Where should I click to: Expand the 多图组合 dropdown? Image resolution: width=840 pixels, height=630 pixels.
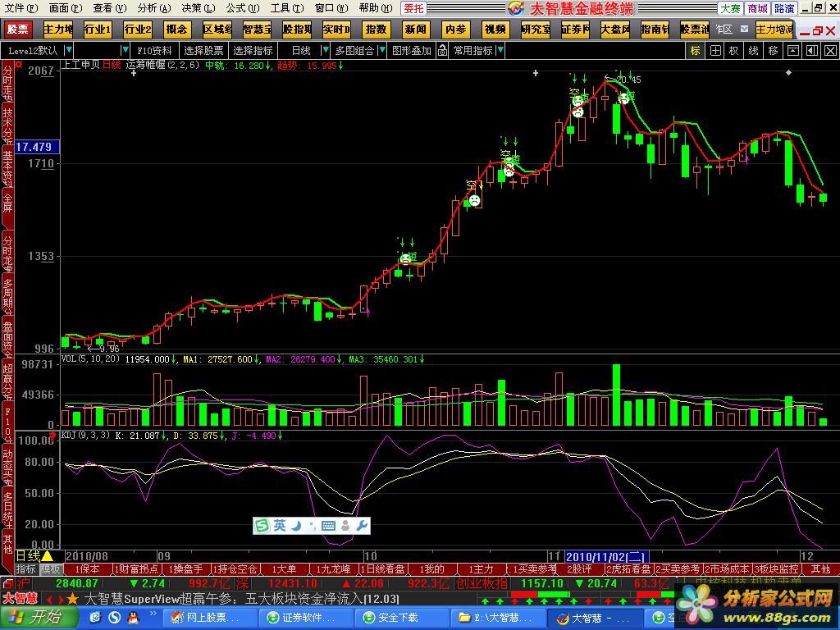point(382,50)
